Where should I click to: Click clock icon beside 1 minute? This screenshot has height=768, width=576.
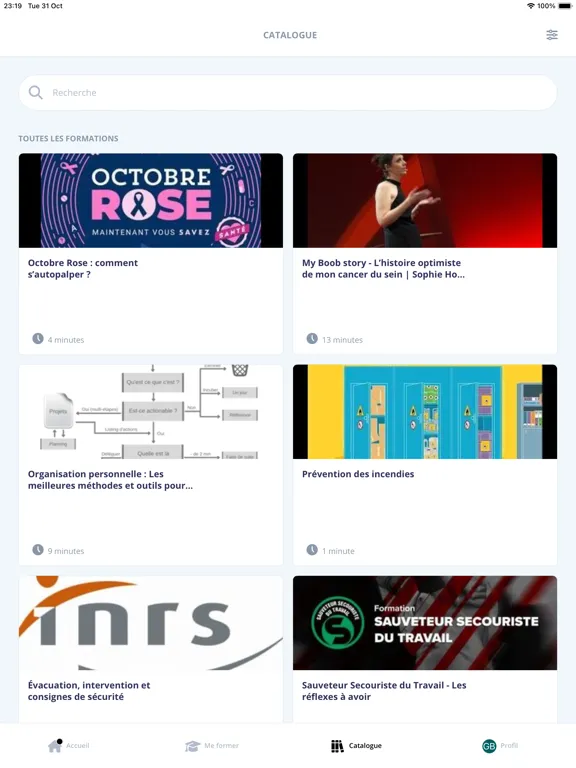pyautogui.click(x=312, y=550)
